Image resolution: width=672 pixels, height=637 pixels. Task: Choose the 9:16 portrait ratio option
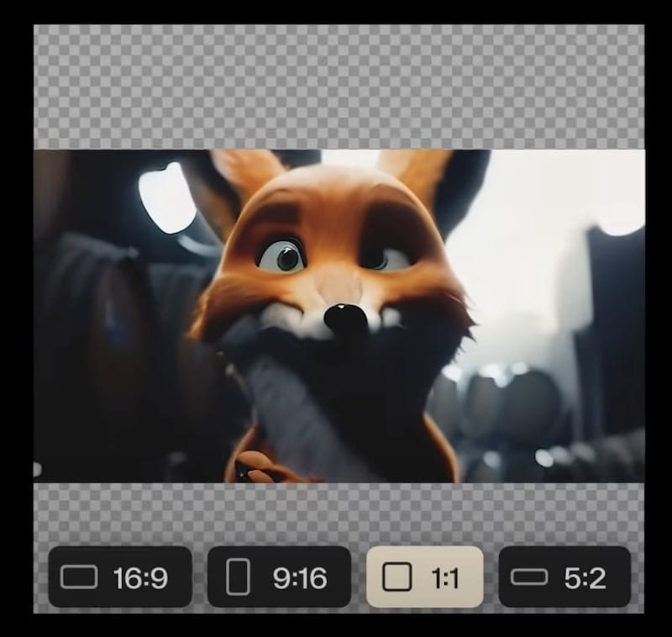279,577
